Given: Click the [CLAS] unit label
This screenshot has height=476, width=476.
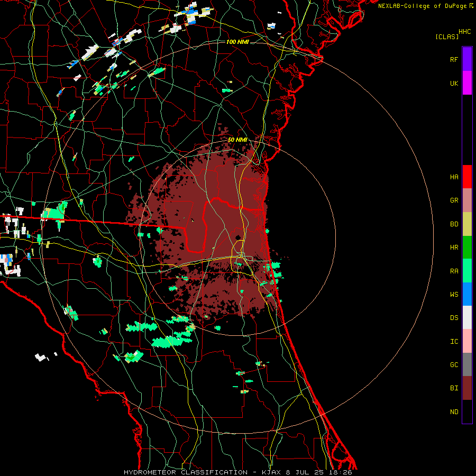Looking at the screenshot, I should 447,37.
